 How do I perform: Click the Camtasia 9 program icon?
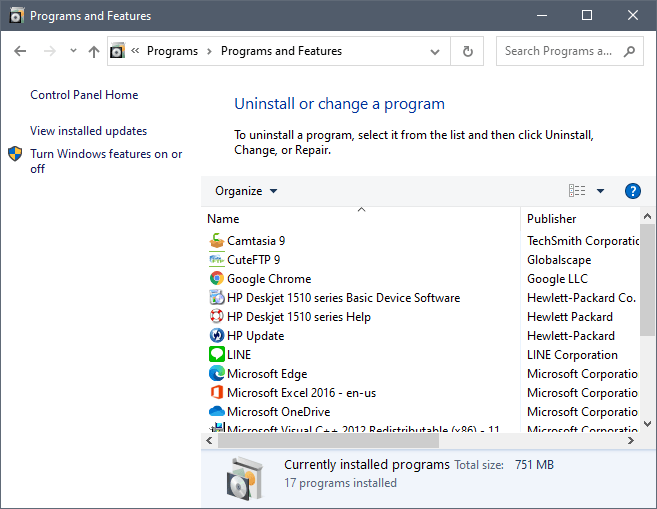[217, 241]
